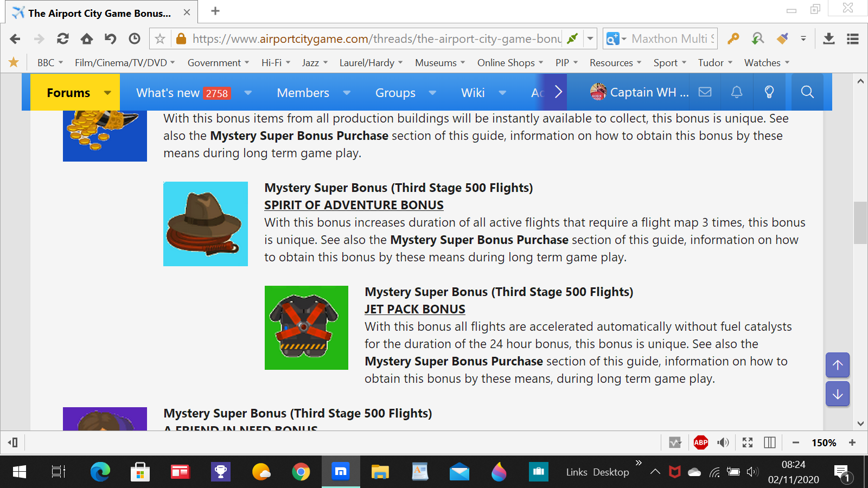Click the scroll-to-top arrow button

[x=838, y=365]
